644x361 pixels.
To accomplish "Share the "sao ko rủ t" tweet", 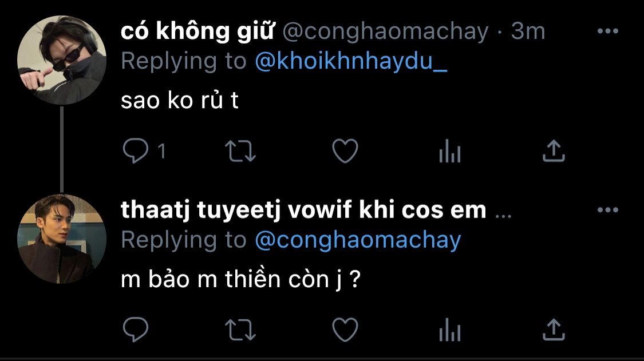I will [x=554, y=152].
